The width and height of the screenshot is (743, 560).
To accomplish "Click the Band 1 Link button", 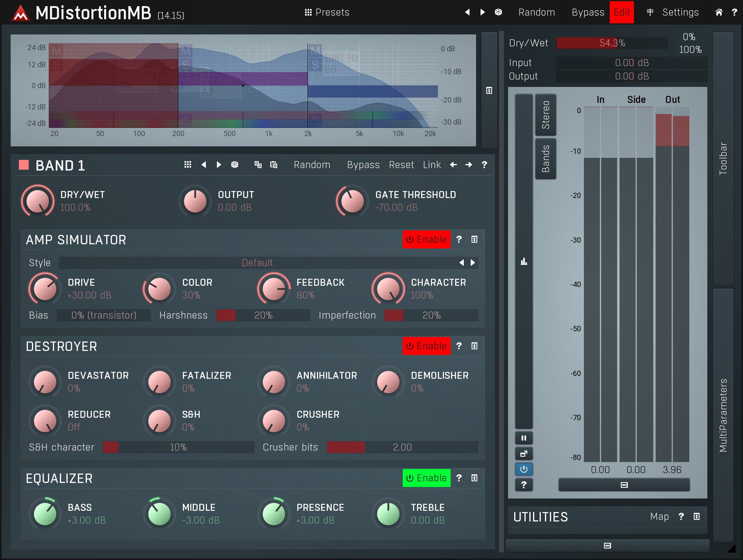I will [x=431, y=165].
